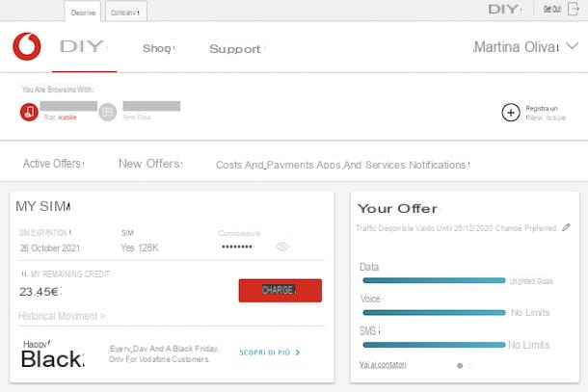Click the SMS No Limits label
The image size is (588, 392).
tap(528, 345)
